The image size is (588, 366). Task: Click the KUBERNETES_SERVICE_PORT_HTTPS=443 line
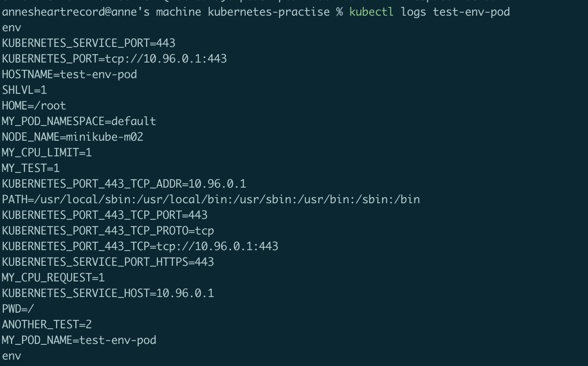tap(108, 262)
